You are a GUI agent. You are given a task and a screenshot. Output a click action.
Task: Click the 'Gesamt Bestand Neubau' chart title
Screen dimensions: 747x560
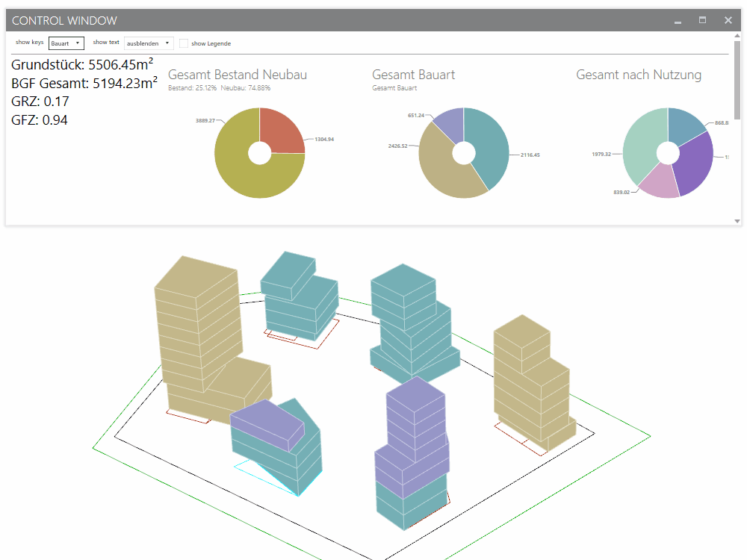[238, 75]
